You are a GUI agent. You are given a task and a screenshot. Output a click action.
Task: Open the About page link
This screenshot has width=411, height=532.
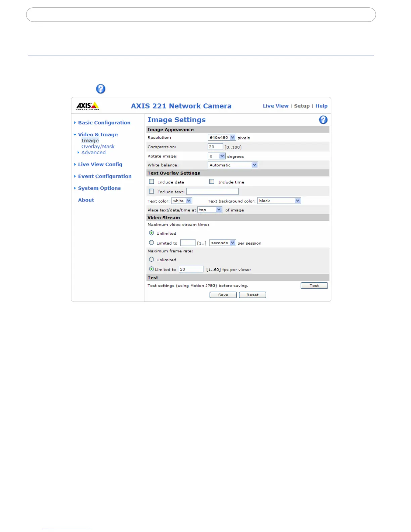tap(86, 200)
